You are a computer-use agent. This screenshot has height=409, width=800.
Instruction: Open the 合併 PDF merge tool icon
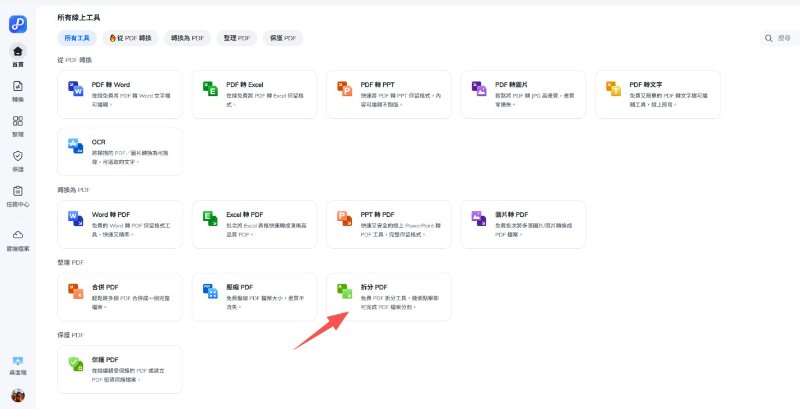pos(76,291)
